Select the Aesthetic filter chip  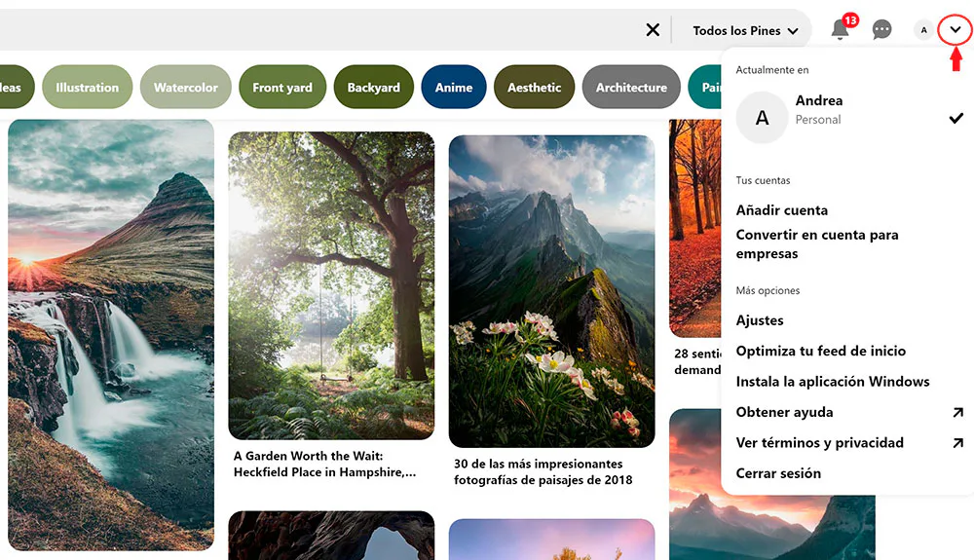[x=534, y=88]
